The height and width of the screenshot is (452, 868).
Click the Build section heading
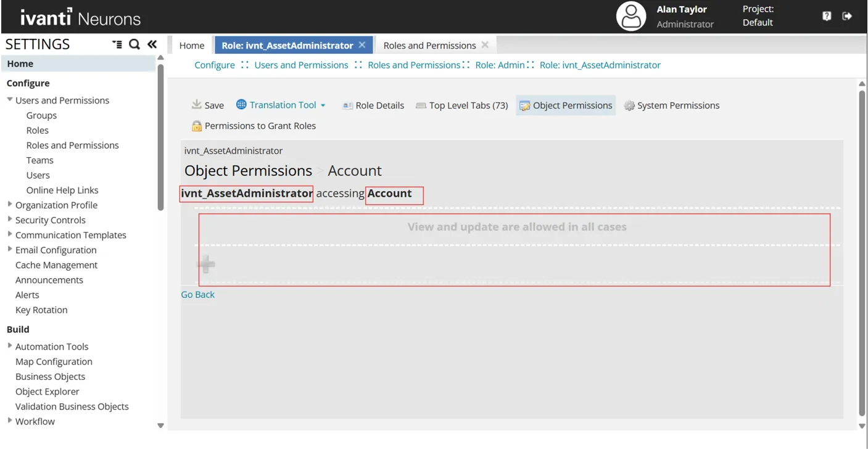18,329
